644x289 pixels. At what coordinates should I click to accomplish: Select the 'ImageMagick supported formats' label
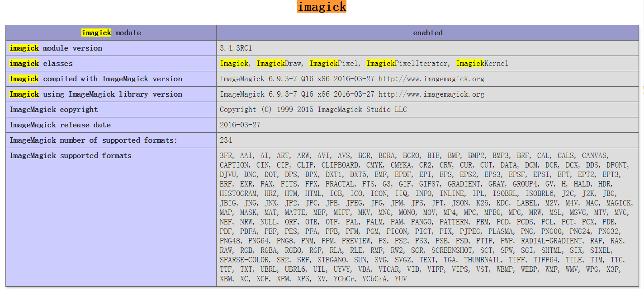(x=71, y=156)
